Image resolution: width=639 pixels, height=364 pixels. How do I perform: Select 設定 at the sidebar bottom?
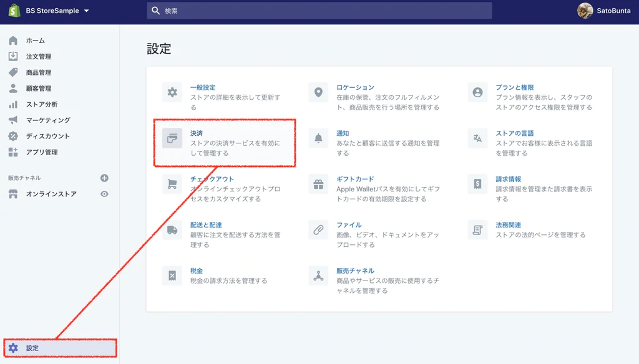point(35,348)
